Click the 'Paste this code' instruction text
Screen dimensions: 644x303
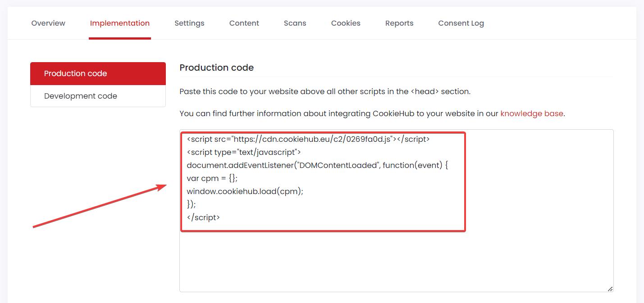(x=325, y=91)
